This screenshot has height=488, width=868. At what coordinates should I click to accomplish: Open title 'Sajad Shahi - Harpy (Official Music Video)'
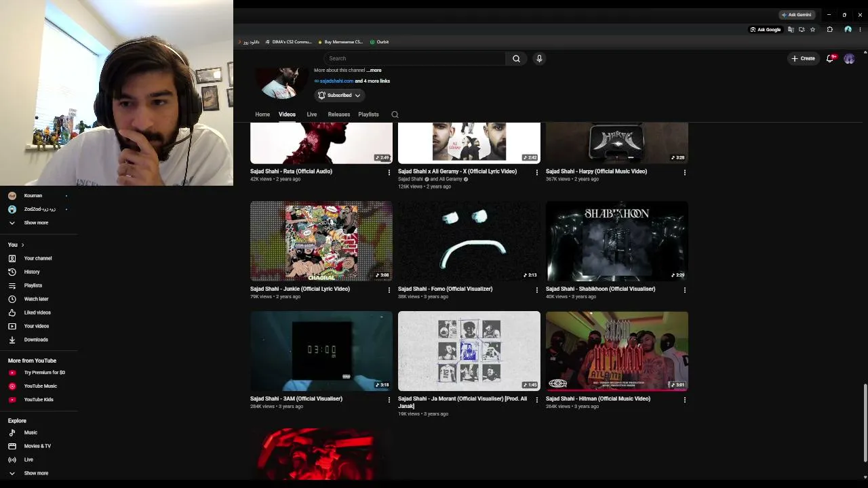pos(596,171)
